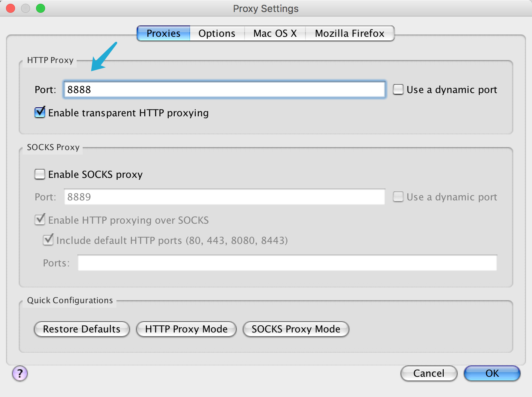Go to the Mozilla Firefox tab

pyautogui.click(x=349, y=33)
